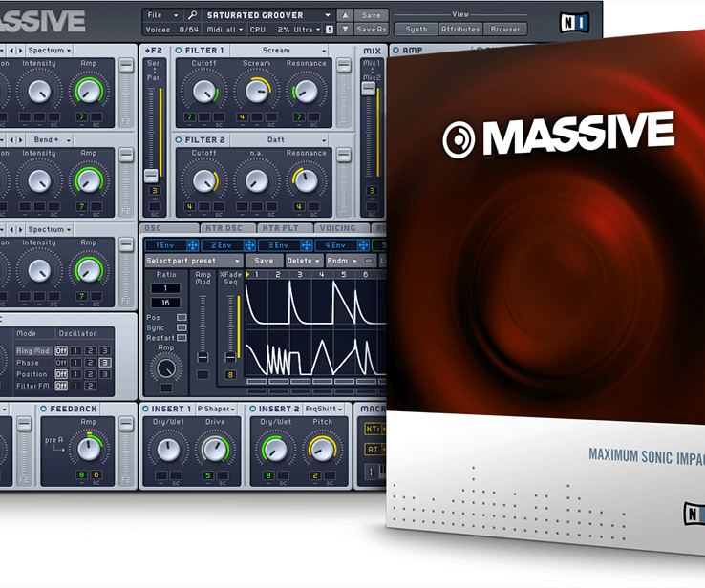Open the Rndm dropdown in performer
The image size is (705, 588).
pos(342,261)
